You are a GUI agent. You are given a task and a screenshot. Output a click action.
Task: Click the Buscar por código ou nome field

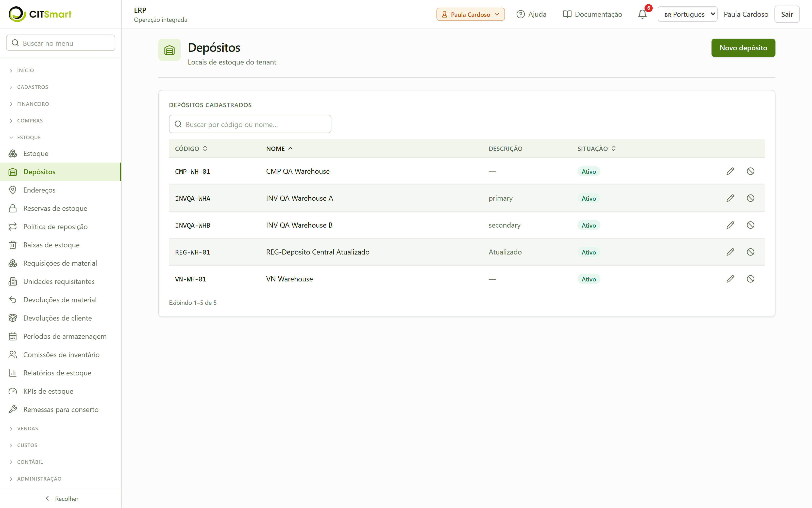(x=250, y=124)
